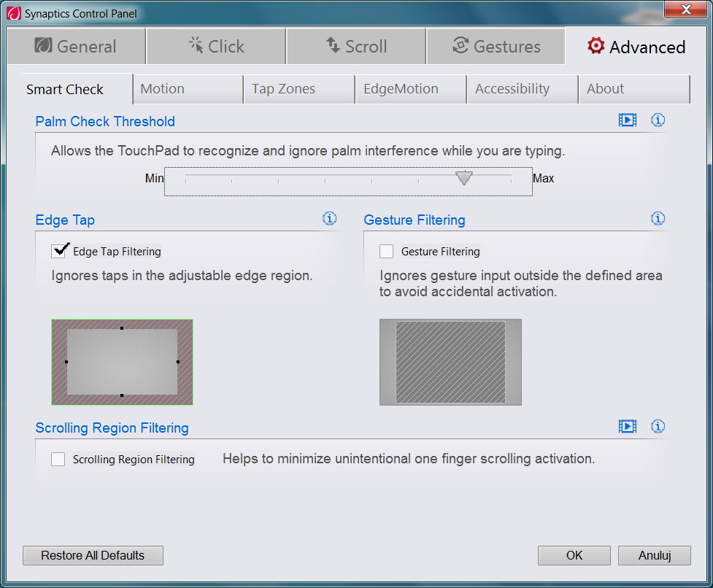
Task: Click the Edge Tap region preview image
Action: (123, 362)
